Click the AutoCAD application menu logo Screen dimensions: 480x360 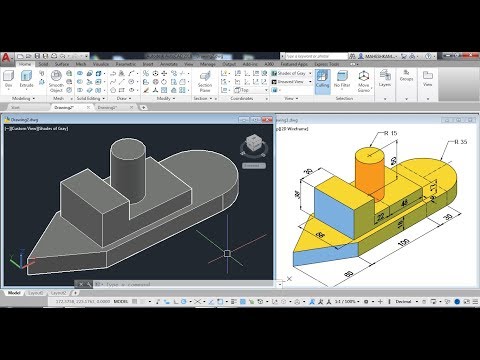click(x=7, y=58)
